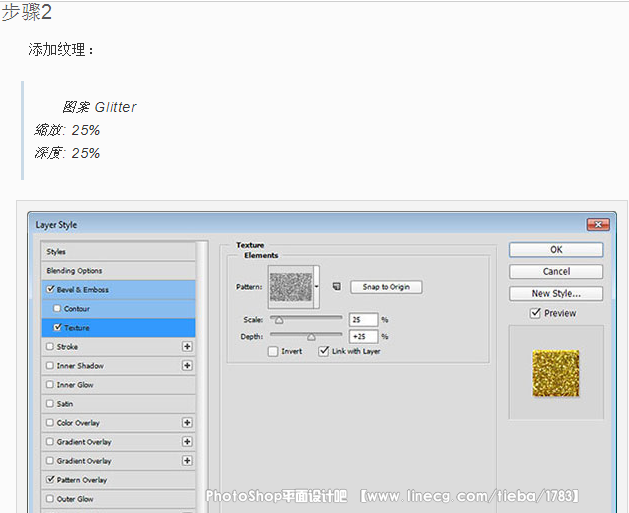Adjust the Scale slider handle
Viewport: 629px width, 513px height.
(279, 320)
